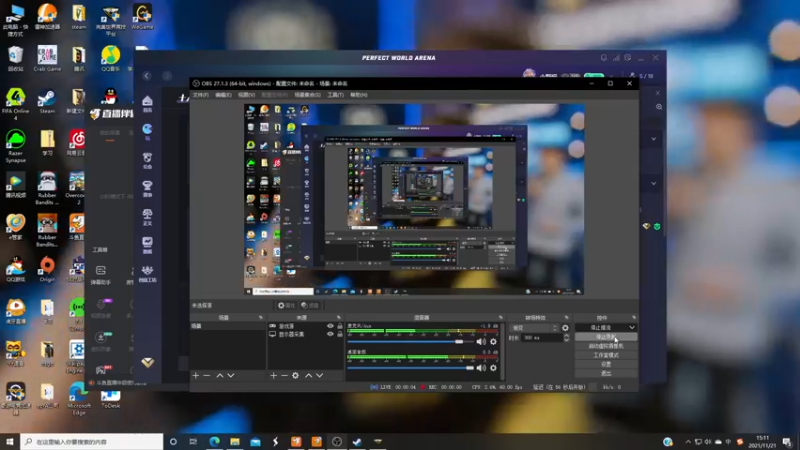Pop out the Audio Mixer dock icon
Viewport: 800px width, 450px height.
pyautogui.click(x=501, y=317)
